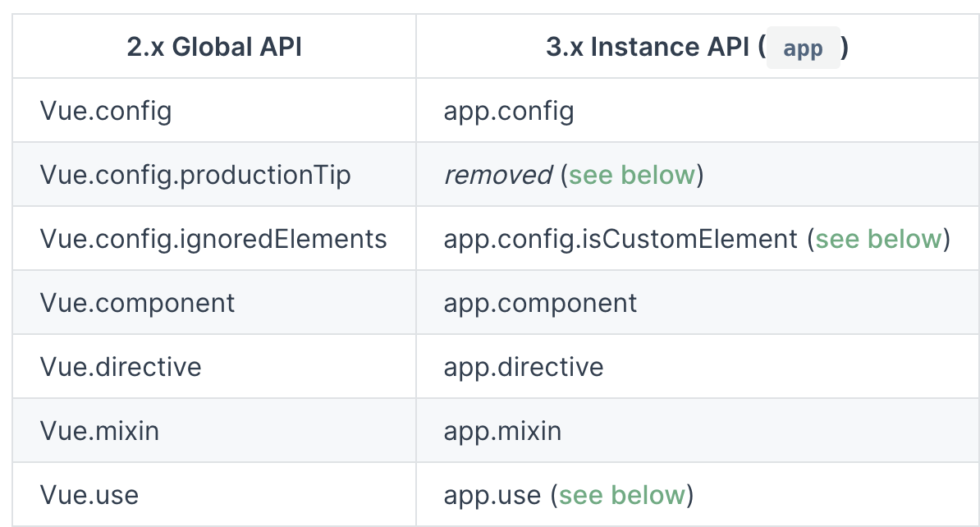
Task: Select the 2.x Global API column header
Action: pyautogui.click(x=214, y=47)
